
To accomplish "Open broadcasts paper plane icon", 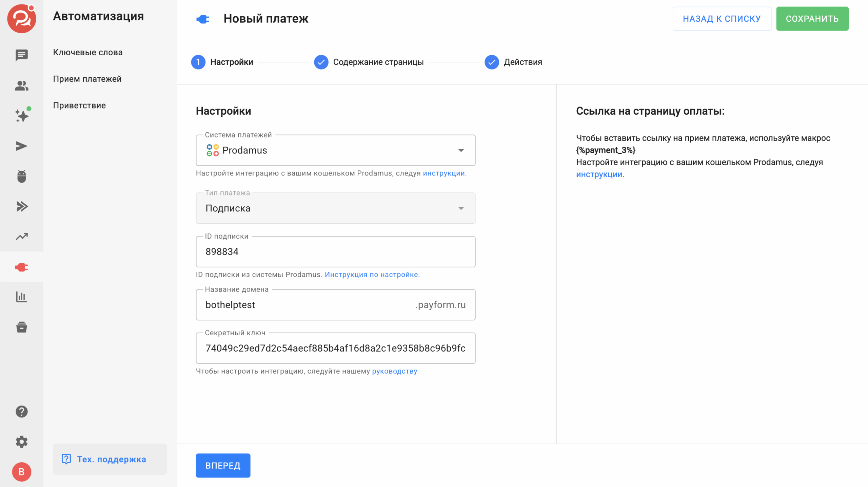I will pos(21,146).
